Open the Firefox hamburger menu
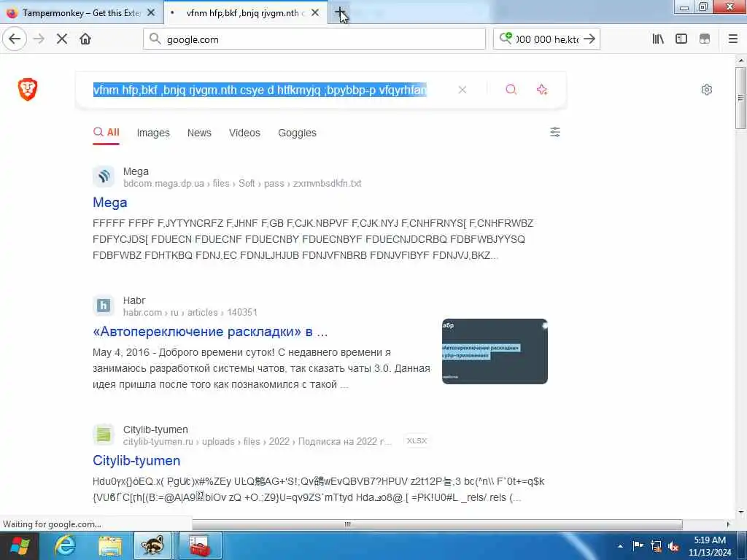Image resolution: width=747 pixels, height=560 pixels. 733,39
